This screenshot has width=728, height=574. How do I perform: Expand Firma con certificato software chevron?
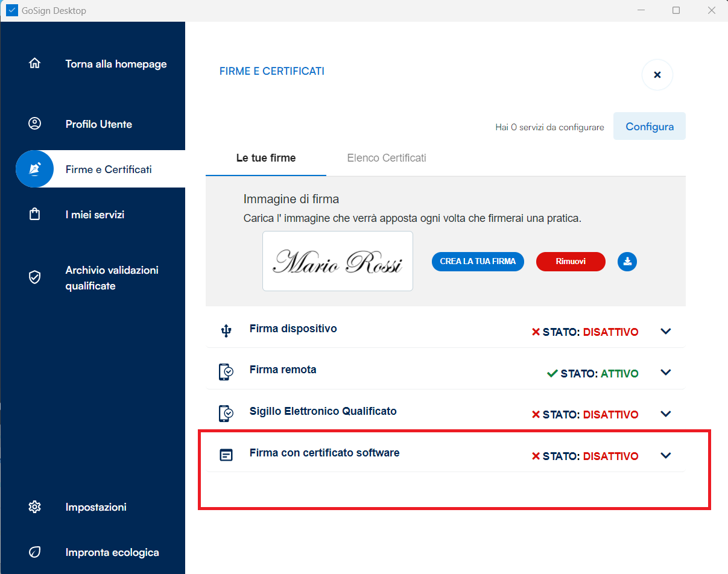(666, 455)
